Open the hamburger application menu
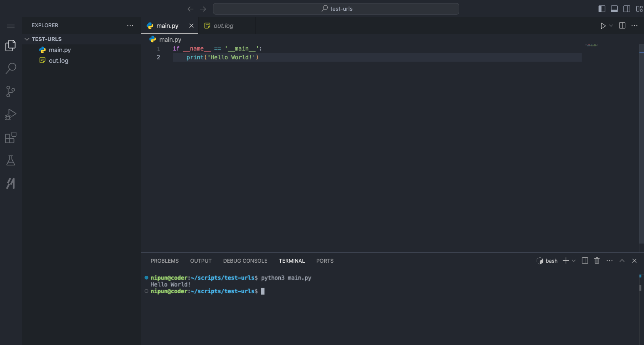This screenshot has height=345, width=644. [x=10, y=26]
